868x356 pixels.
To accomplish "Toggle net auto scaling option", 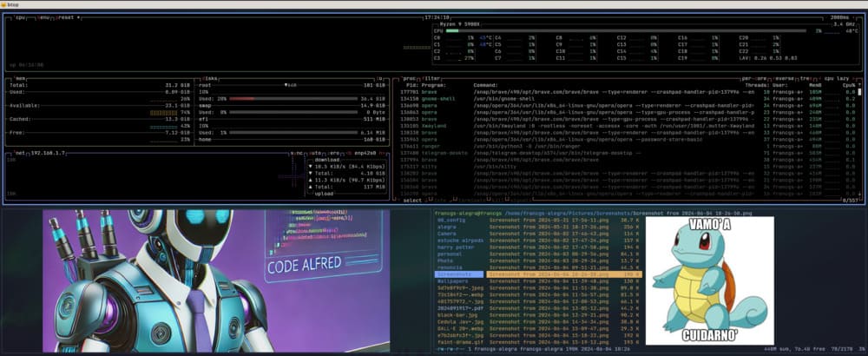I will pyautogui.click(x=316, y=152).
